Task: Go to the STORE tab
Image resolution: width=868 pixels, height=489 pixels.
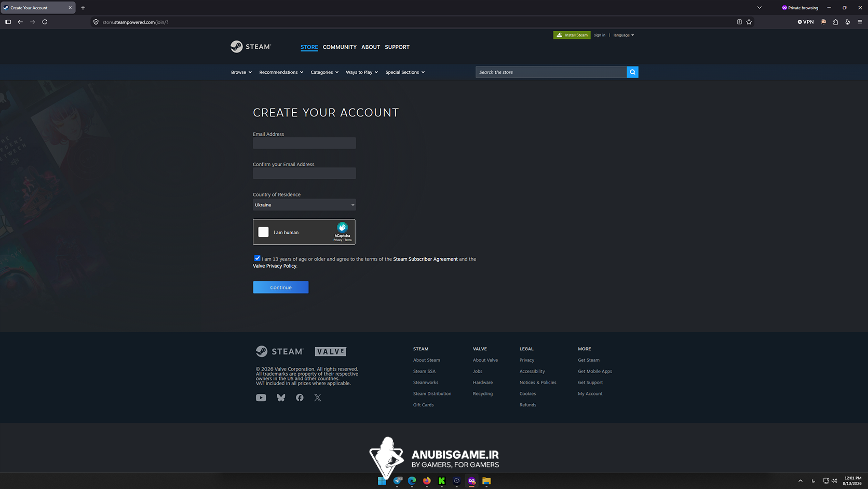Action: (309, 47)
